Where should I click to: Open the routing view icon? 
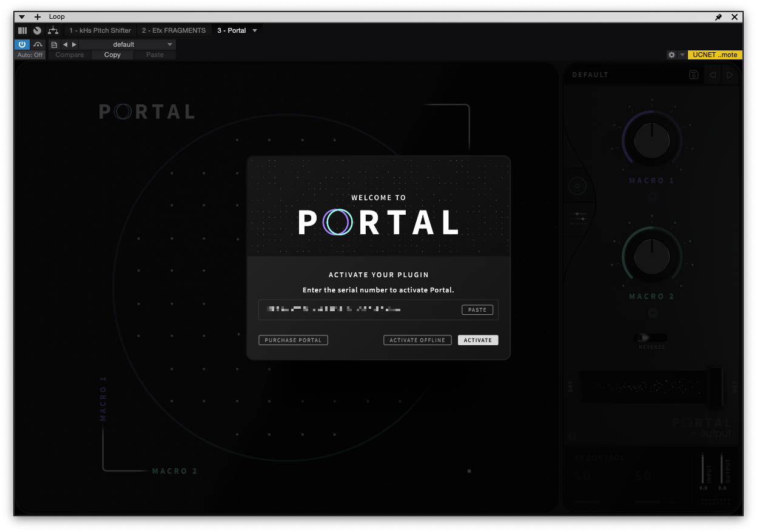click(53, 30)
